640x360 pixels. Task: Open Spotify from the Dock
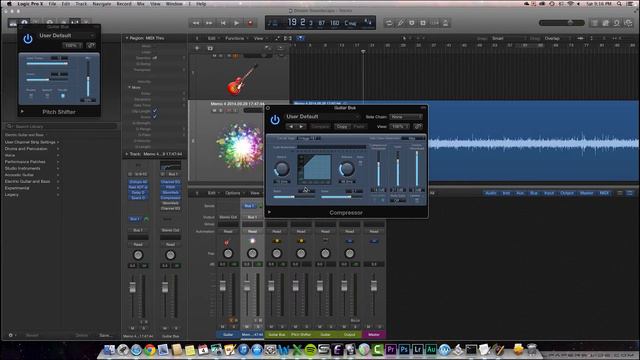coord(310,350)
